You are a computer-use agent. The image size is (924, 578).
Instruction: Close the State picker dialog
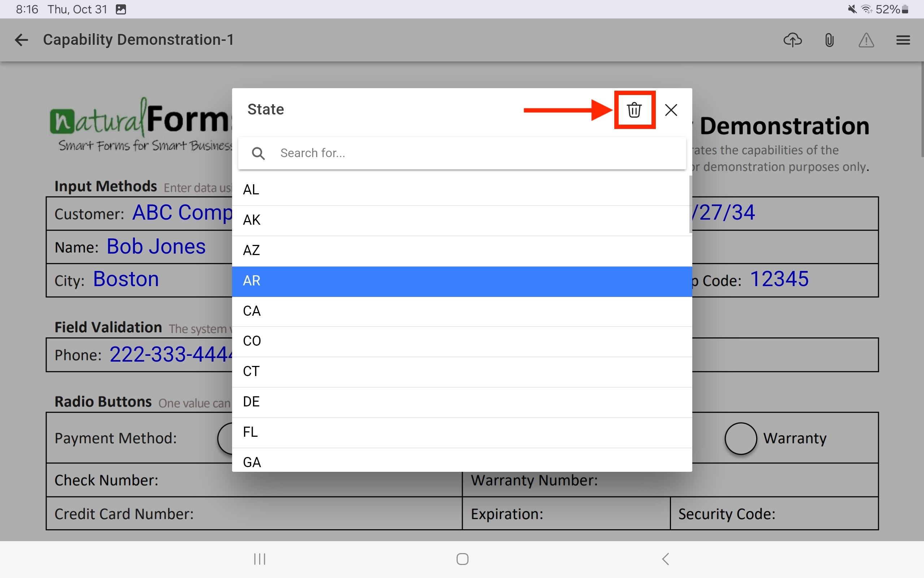pyautogui.click(x=671, y=110)
